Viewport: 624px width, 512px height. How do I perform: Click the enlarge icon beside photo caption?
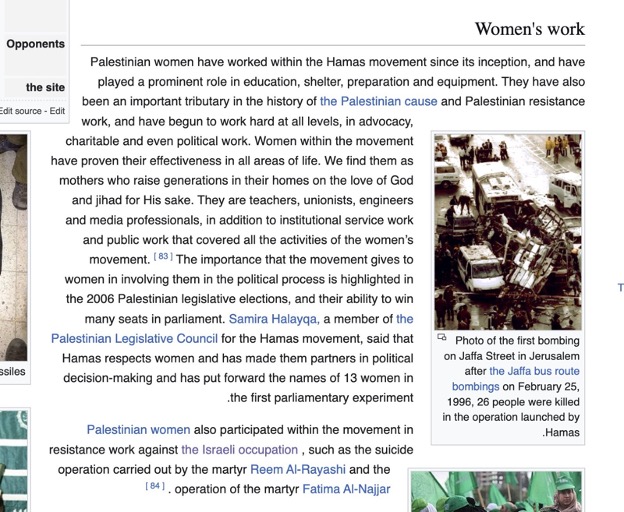(441, 337)
